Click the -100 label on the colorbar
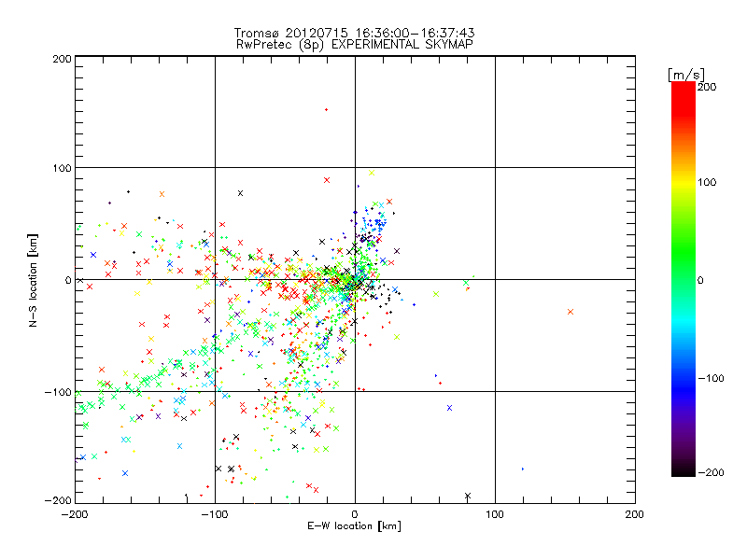 click(x=711, y=379)
